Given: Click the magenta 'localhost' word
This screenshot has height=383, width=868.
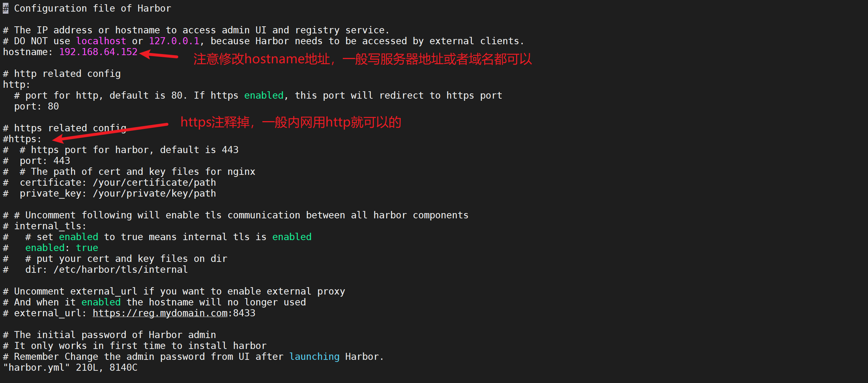Looking at the screenshot, I should 101,41.
